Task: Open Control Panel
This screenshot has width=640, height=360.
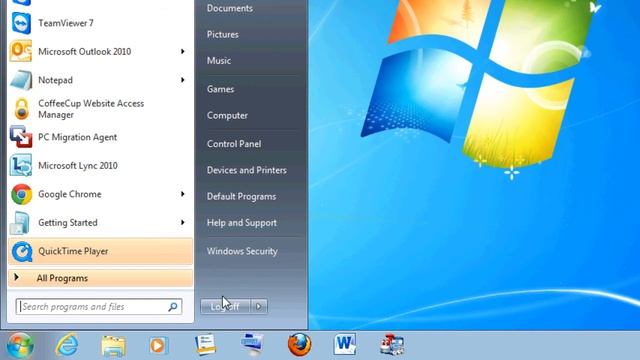Action: pos(234,144)
